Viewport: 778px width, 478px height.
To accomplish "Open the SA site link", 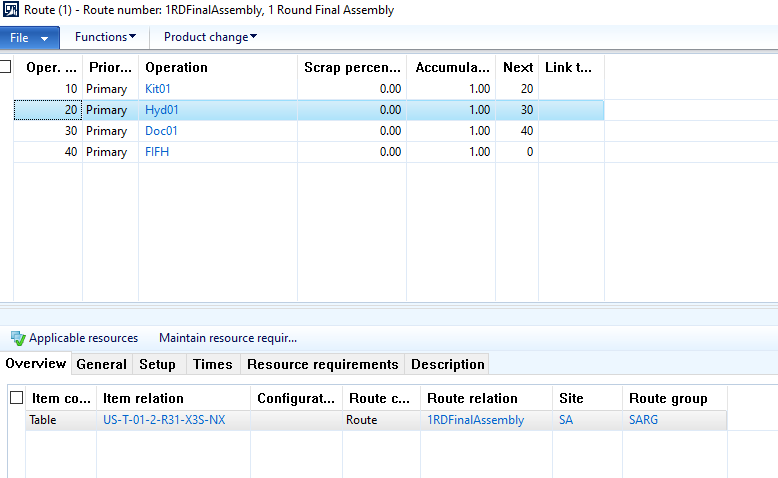I will (x=566, y=419).
